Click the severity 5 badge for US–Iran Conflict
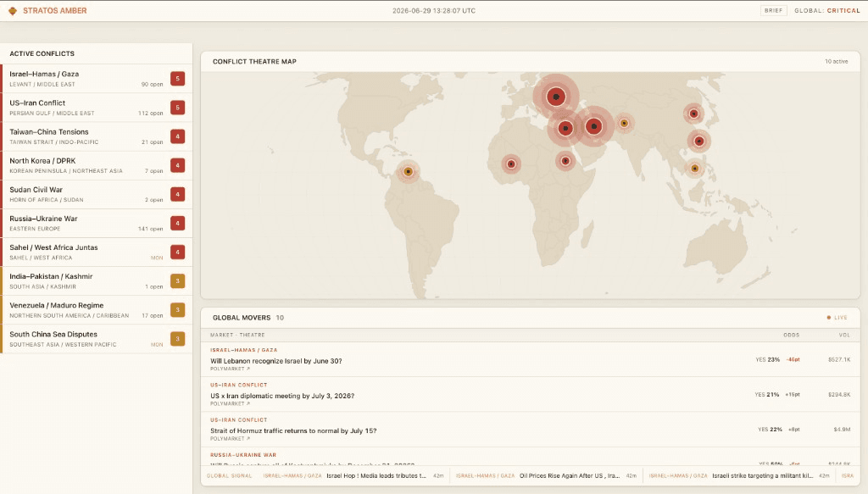The image size is (868, 494). [178, 108]
